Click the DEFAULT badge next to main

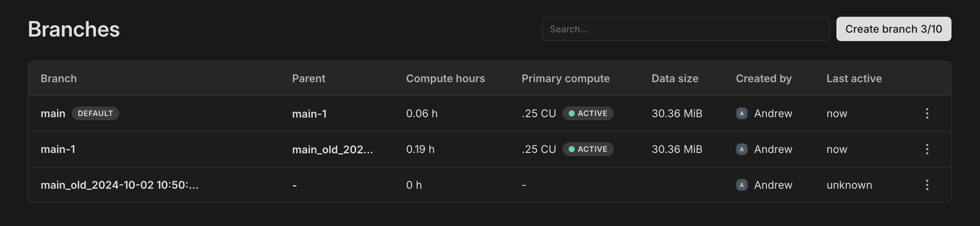point(95,113)
